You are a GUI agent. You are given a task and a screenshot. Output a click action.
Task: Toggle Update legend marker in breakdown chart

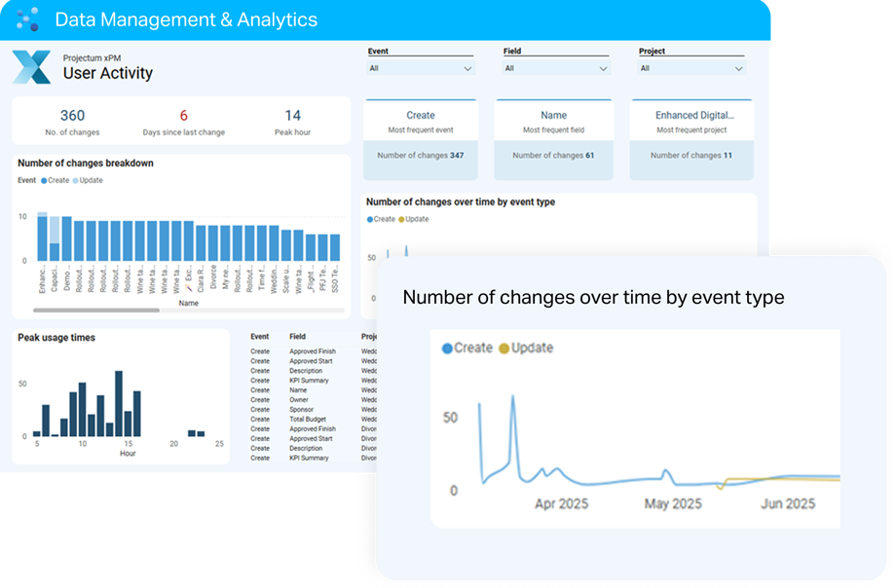coord(75,180)
